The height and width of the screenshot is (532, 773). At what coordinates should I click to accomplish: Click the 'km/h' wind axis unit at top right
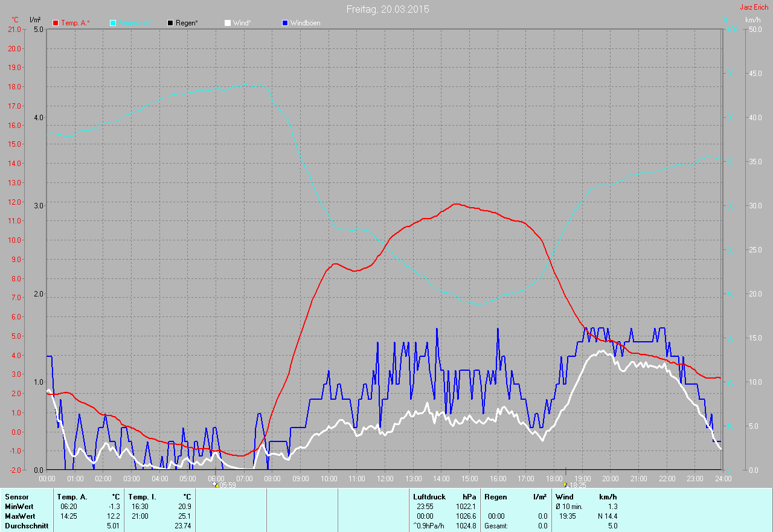[753, 20]
